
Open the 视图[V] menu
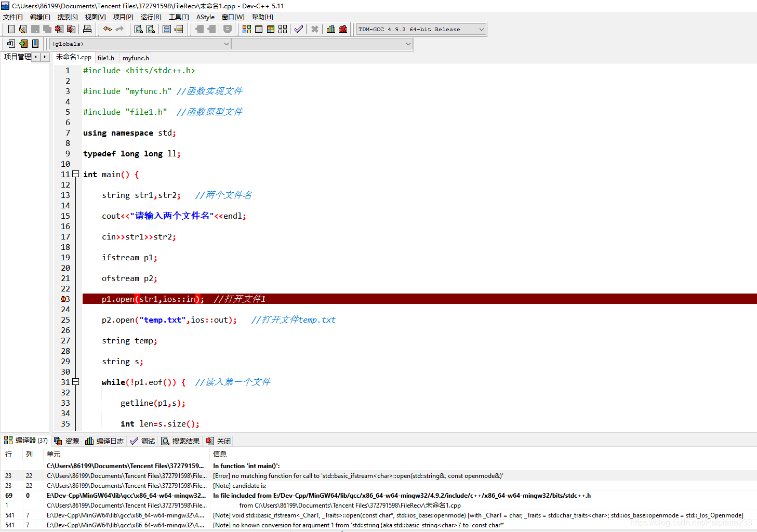click(x=95, y=17)
